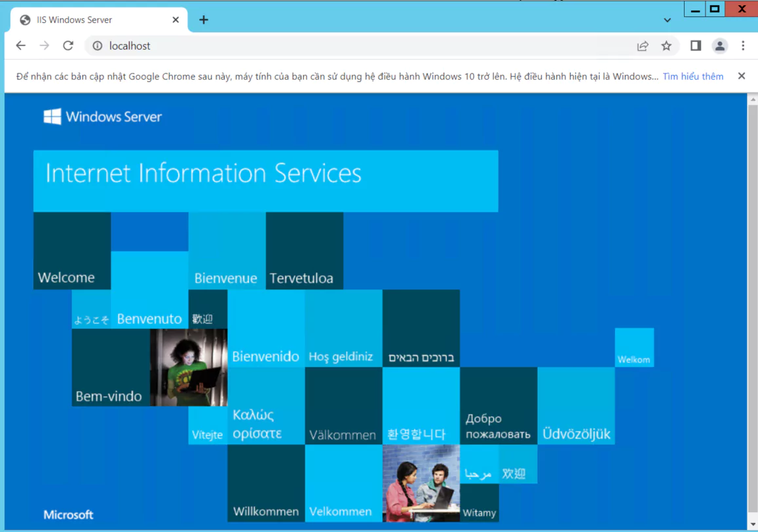Maximize the Chrome window
Image resolution: width=758 pixels, height=532 pixels.
point(715,9)
